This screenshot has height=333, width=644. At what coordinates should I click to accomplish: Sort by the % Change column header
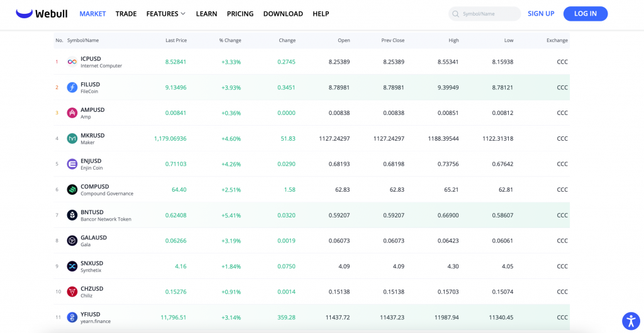click(x=230, y=40)
